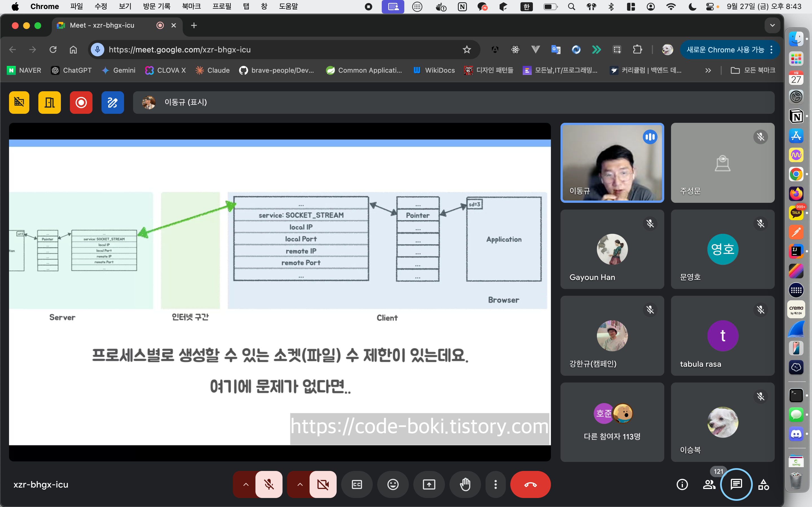
Task: Open the emoji reactions button
Action: [393, 484]
